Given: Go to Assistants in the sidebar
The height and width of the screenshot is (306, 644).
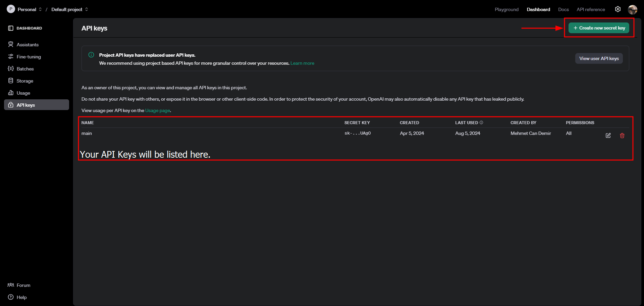Looking at the screenshot, I should tap(37, 45).
